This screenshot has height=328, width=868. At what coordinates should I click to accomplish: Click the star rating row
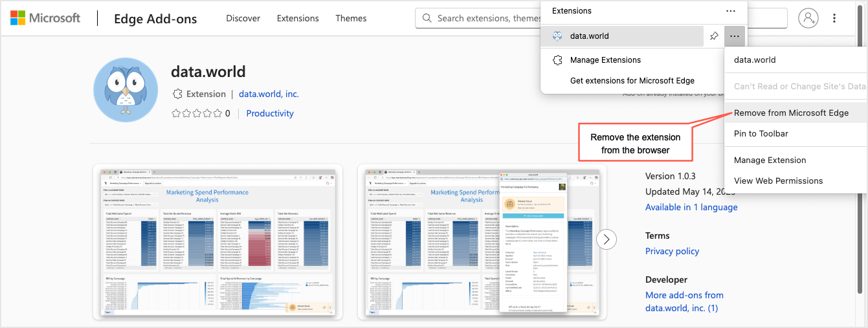click(197, 113)
